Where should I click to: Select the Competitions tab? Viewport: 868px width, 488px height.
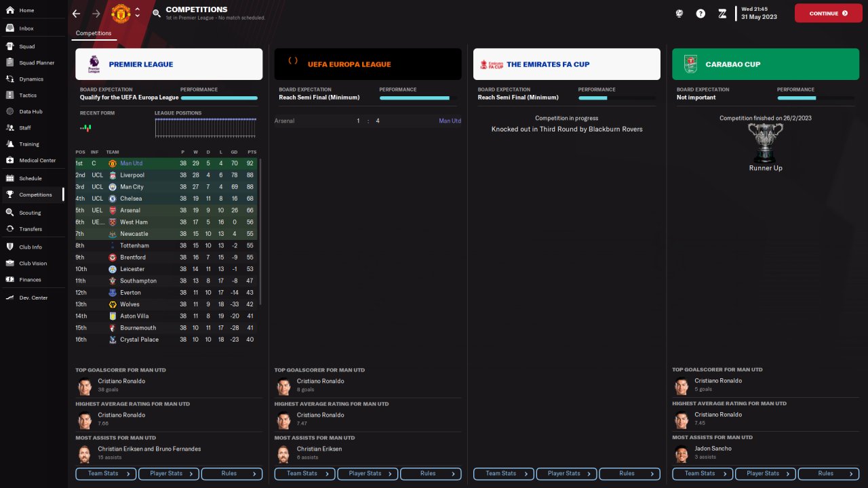[94, 33]
